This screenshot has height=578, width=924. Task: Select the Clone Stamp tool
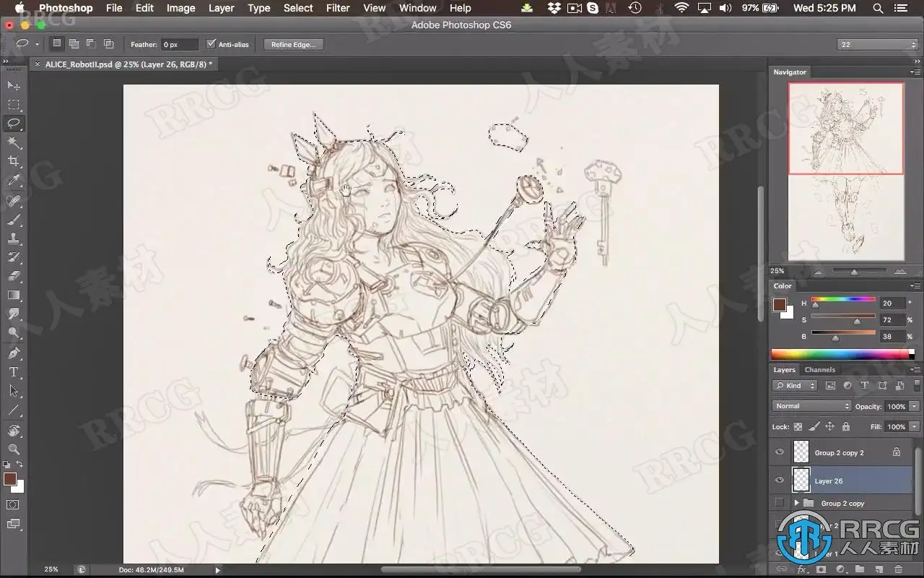14,238
